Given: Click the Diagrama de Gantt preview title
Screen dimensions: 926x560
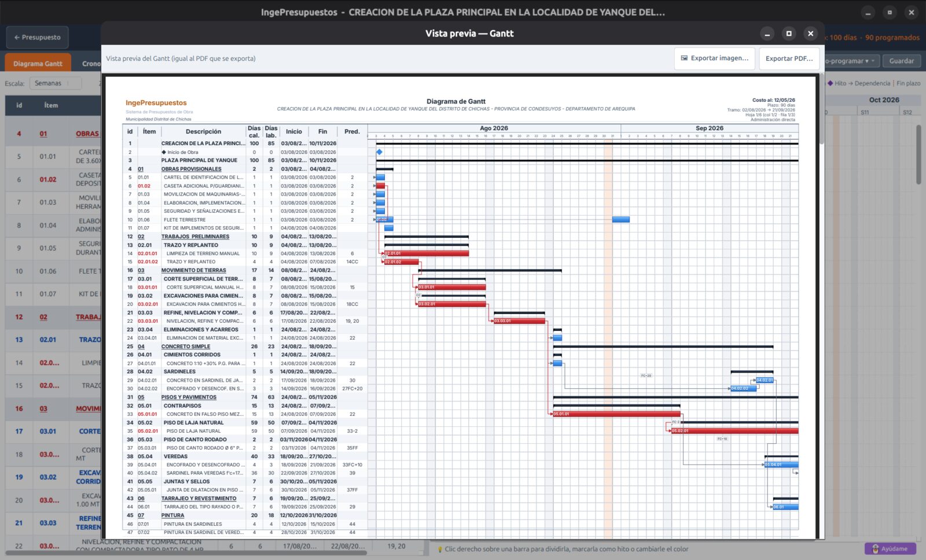Looking at the screenshot, I should pos(456,101).
